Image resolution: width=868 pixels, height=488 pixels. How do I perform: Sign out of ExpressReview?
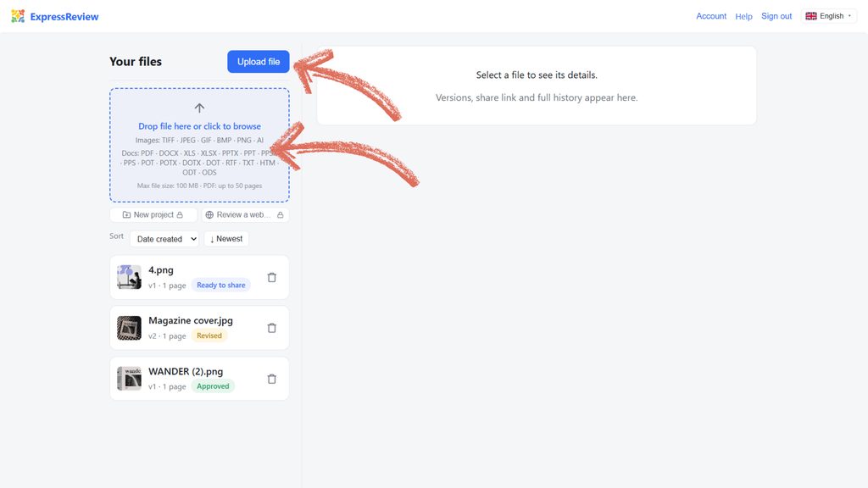coord(776,16)
